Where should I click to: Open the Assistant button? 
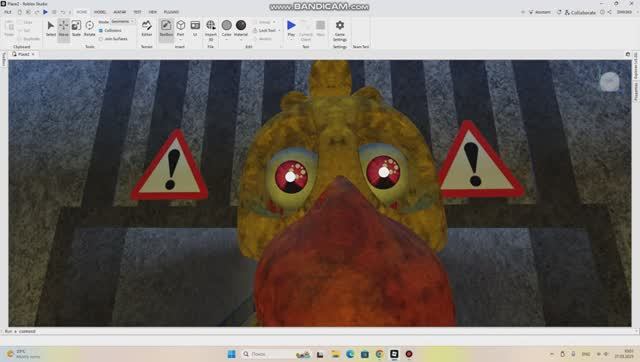[540, 12]
